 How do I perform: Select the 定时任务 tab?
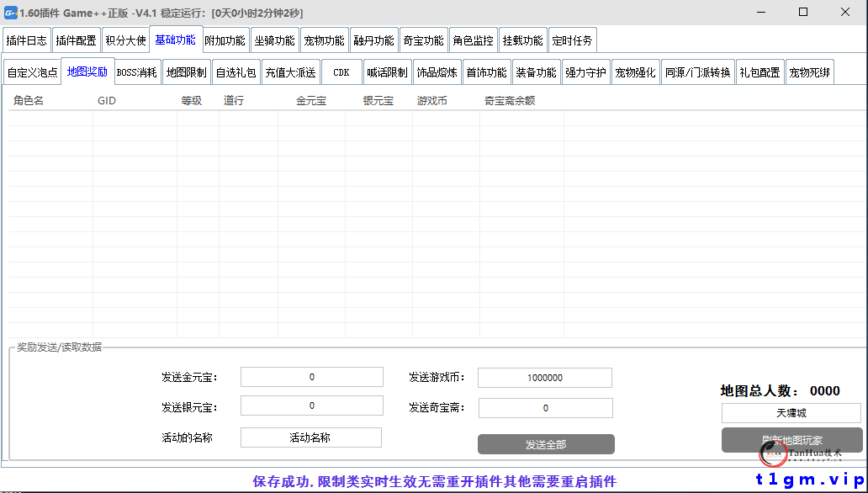(573, 39)
